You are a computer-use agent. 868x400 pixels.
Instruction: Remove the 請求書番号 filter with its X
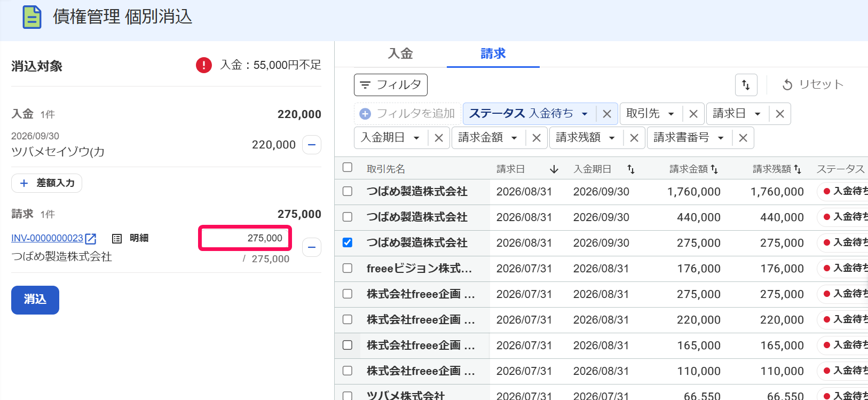coord(743,138)
